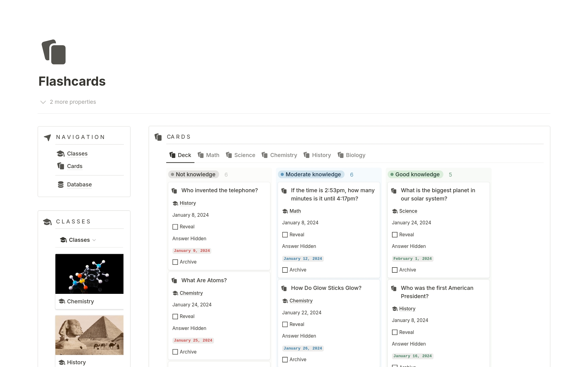Switch to the Chemistry tab
The height and width of the screenshot is (367, 588).
point(280,155)
